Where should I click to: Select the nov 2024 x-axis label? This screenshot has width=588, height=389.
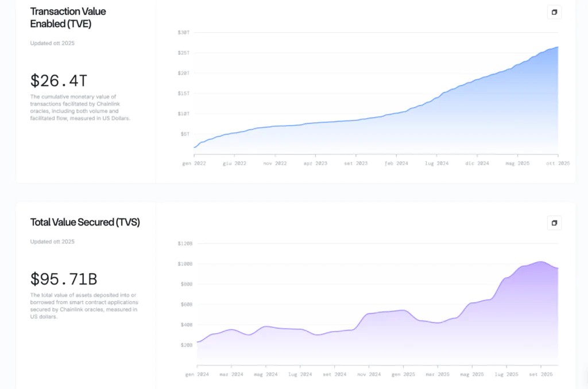point(369,374)
